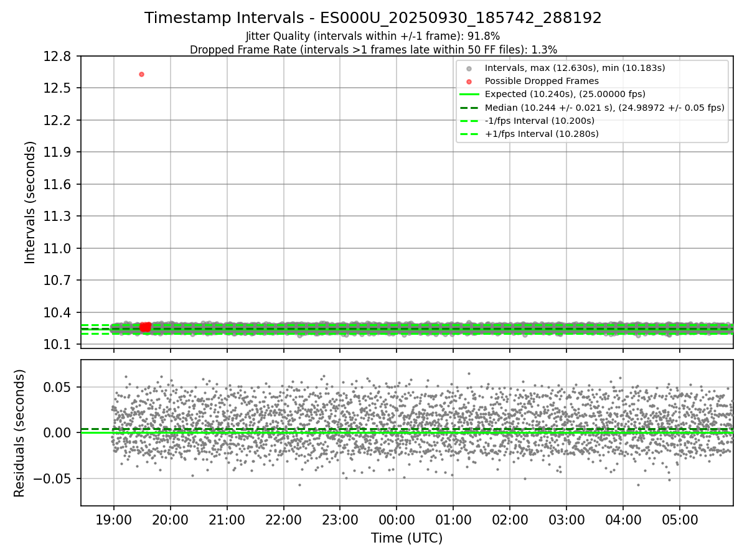This screenshot has height=560, width=747.
Task: Click the outlier red point near 12.63 seconds
Action: point(141,74)
